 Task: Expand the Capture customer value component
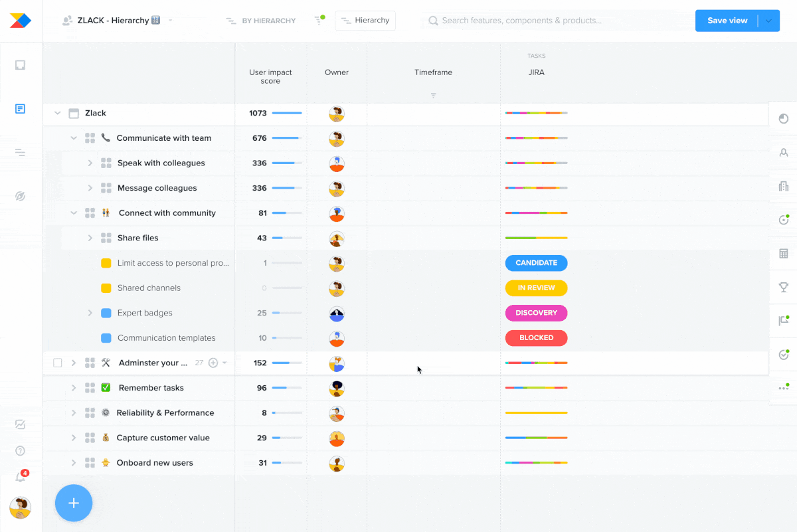click(74, 438)
